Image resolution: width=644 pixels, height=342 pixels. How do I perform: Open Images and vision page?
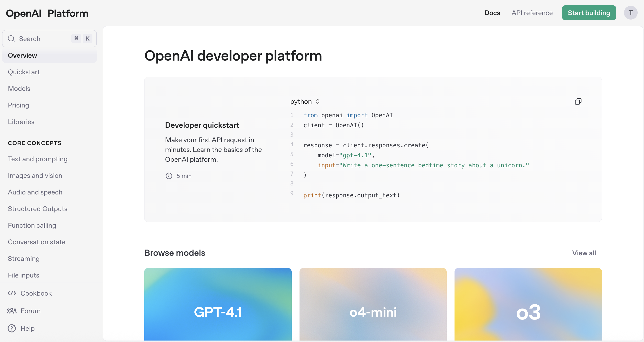(35, 176)
